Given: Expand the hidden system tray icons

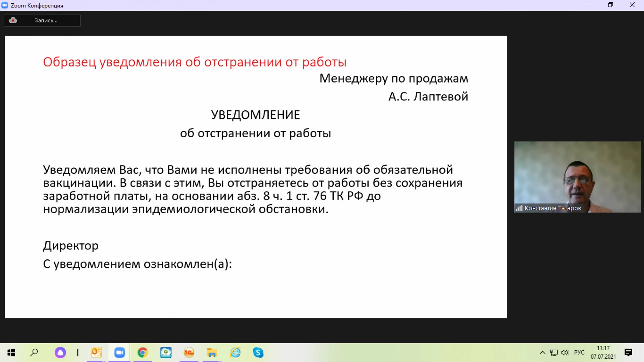Looking at the screenshot, I should 542,353.
